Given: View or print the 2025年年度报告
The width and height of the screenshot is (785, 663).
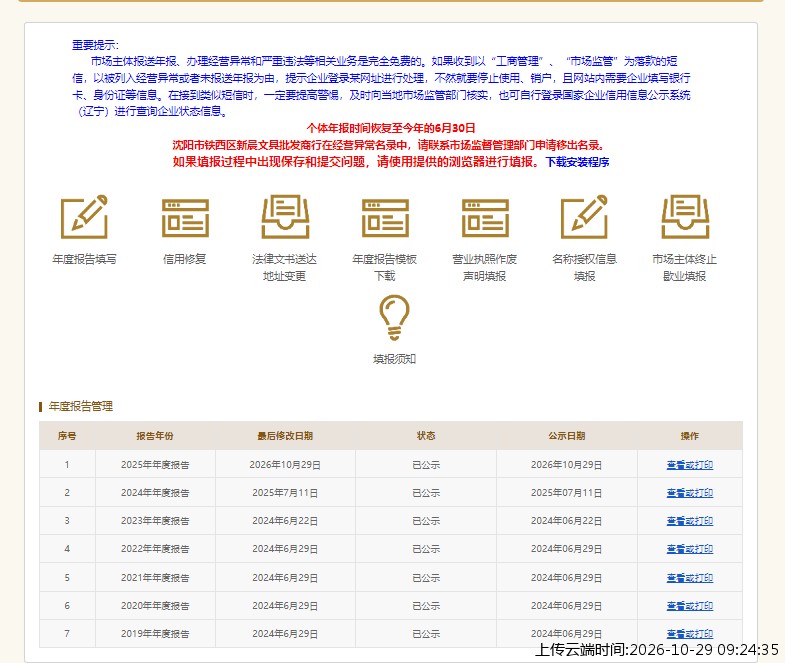Looking at the screenshot, I should click(689, 465).
